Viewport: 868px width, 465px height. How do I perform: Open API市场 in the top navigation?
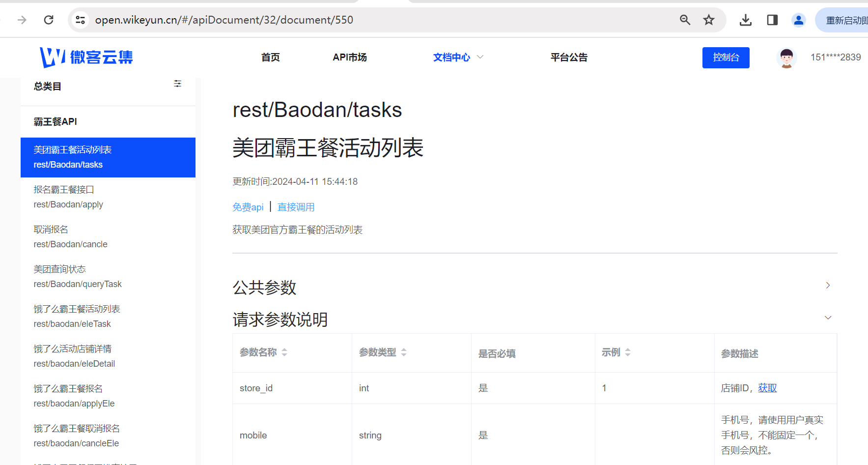coord(350,58)
